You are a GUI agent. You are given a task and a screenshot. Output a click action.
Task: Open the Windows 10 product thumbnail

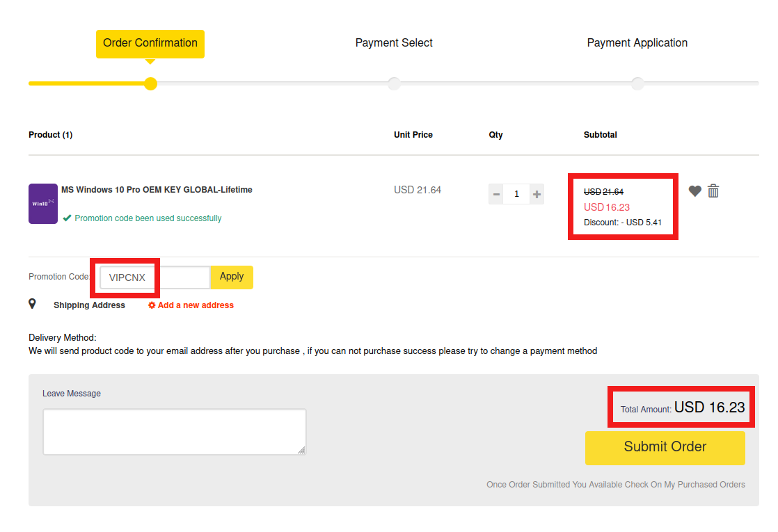click(x=43, y=204)
